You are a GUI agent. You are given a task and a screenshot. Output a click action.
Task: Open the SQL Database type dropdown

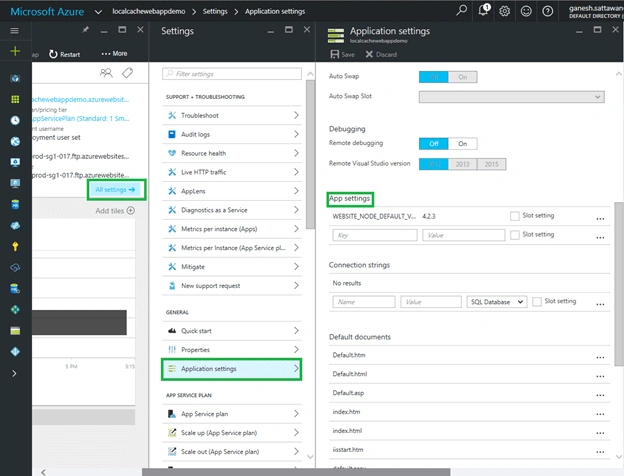(497, 302)
